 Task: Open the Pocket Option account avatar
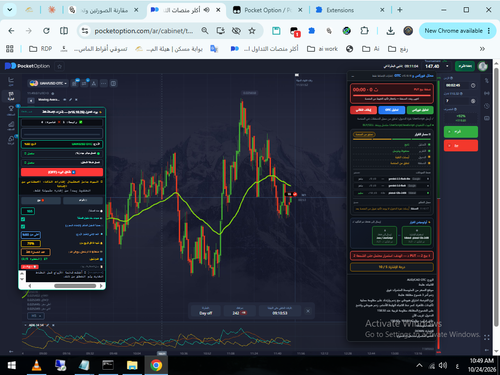(483, 66)
